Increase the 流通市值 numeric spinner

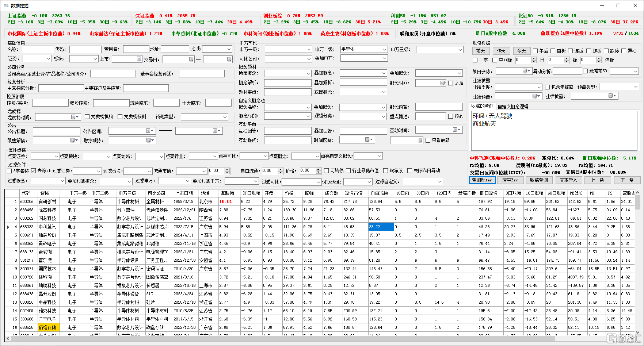coord(227,169)
